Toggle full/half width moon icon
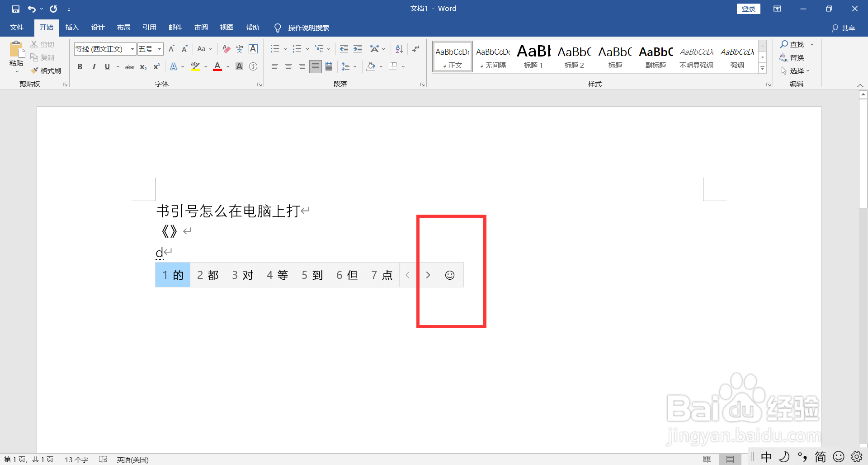Viewport: 868px width, 465px height. [784, 457]
